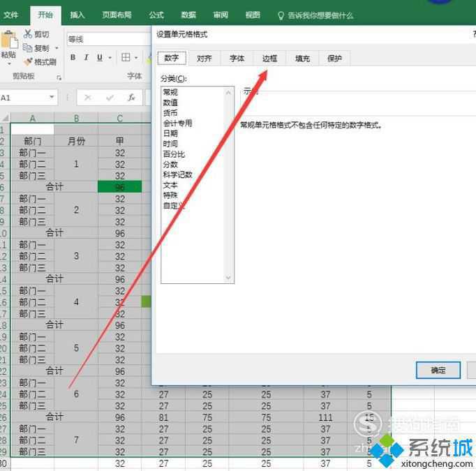
Task: Select column B header
Action: click(x=76, y=118)
